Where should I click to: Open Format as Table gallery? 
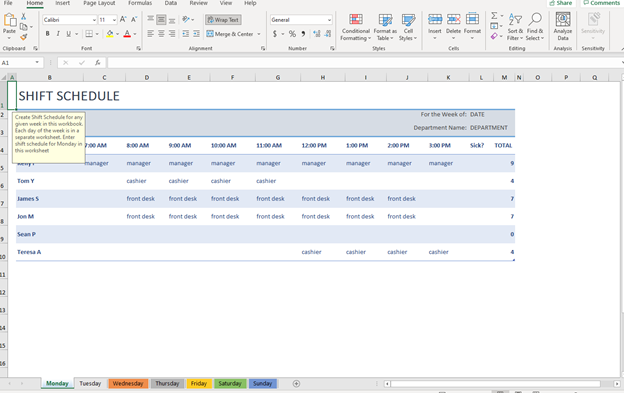pos(385,27)
